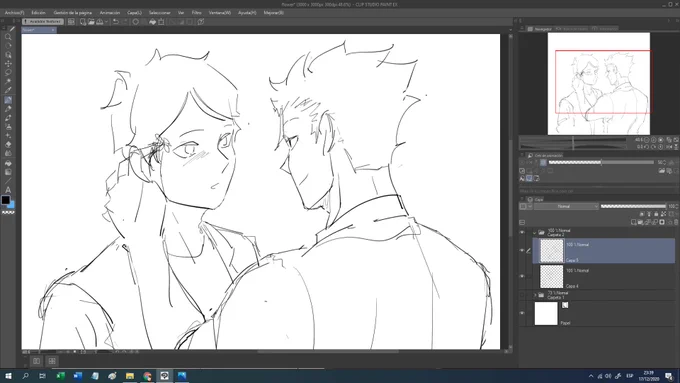Select the Fill bucket tool
This screenshot has width=680, height=383.
click(8, 163)
